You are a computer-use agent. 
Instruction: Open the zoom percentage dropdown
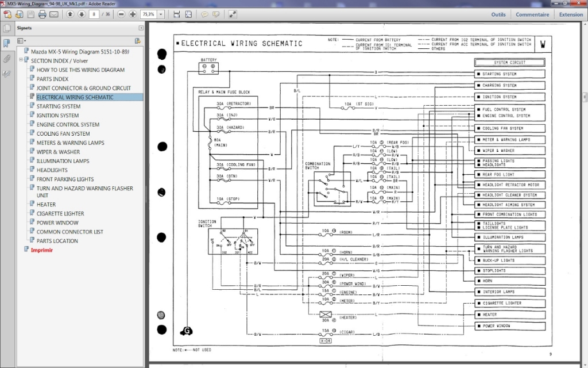161,14
